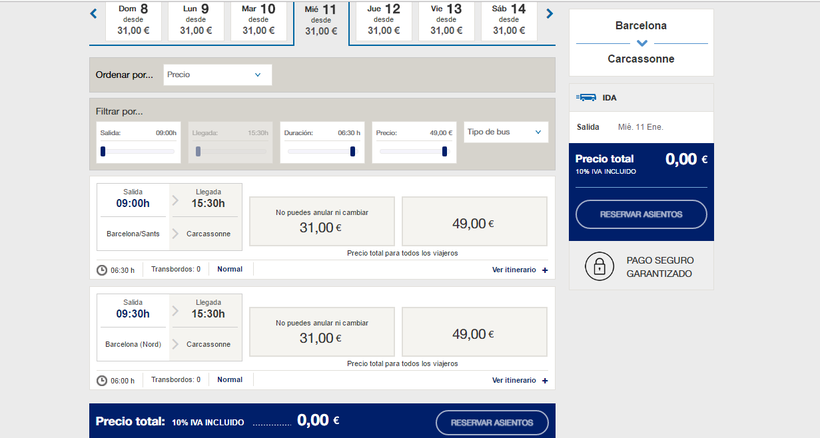
Task: Click plus icon for 09:00h itinerary
Action: click(x=545, y=270)
